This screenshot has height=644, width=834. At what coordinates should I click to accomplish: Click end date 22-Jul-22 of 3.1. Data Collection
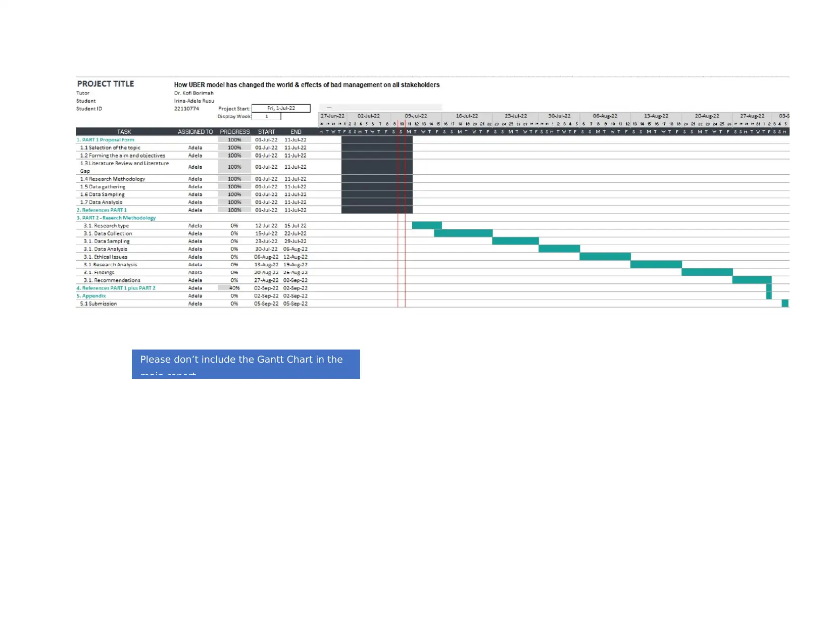pos(296,234)
